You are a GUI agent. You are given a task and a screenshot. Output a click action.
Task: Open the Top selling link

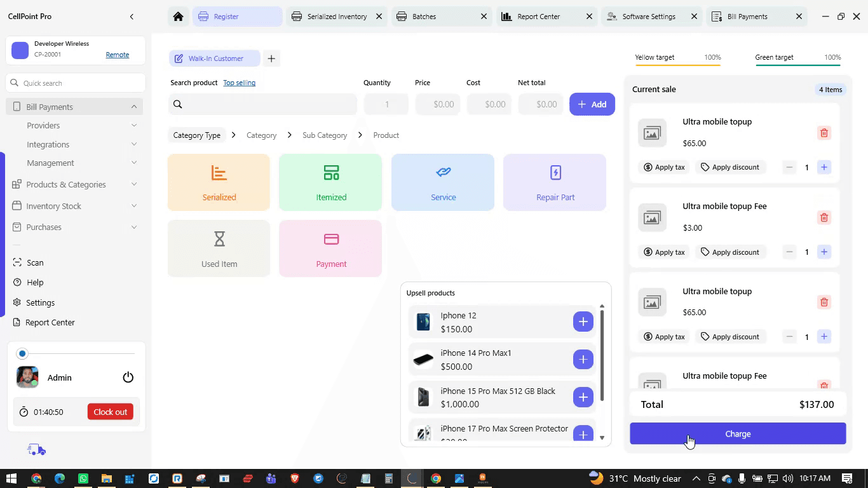[239, 83]
